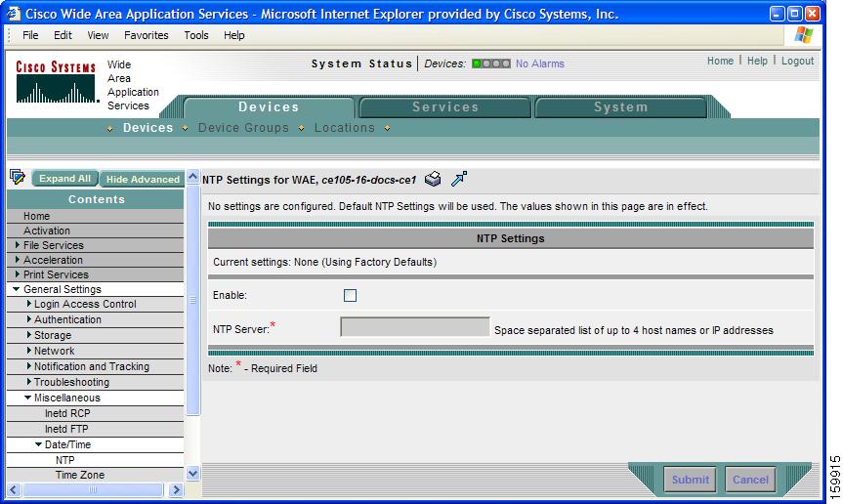This screenshot has width=843, height=504.
Task: Collapse the General Settings node
Action: pyautogui.click(x=17, y=289)
